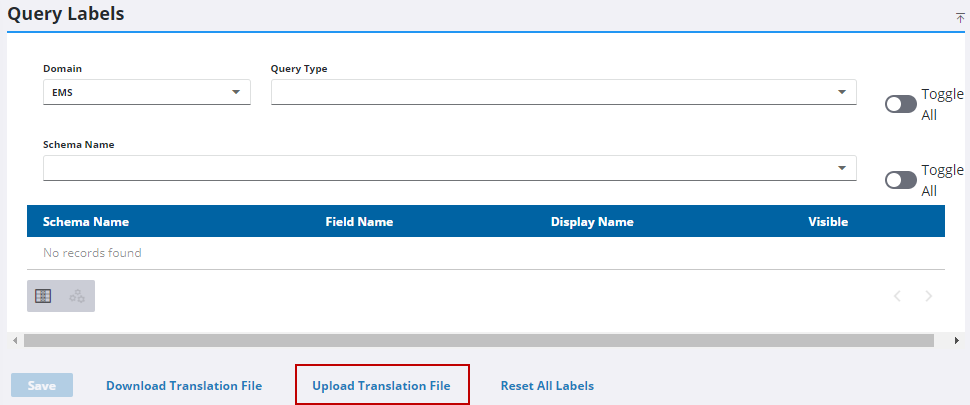This screenshot has height=405, width=970.
Task: Click the horizontal scrollbar left arrow
Action: [14, 341]
